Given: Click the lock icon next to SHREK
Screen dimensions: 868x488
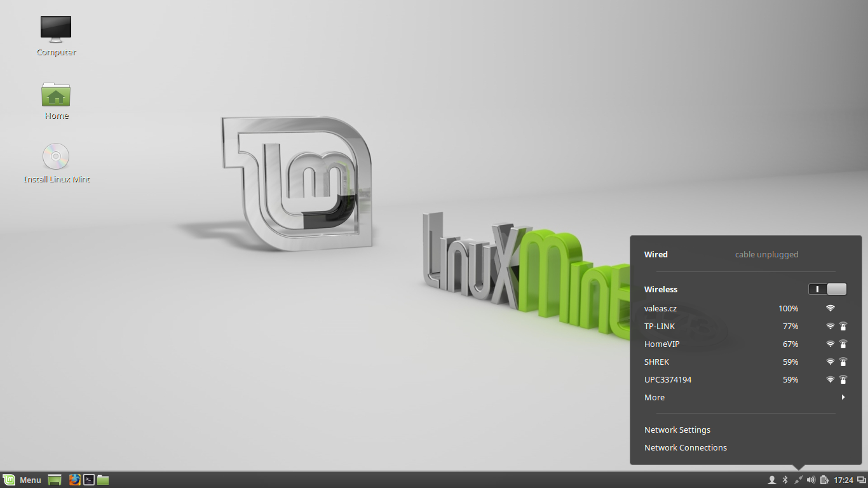Looking at the screenshot, I should (843, 362).
